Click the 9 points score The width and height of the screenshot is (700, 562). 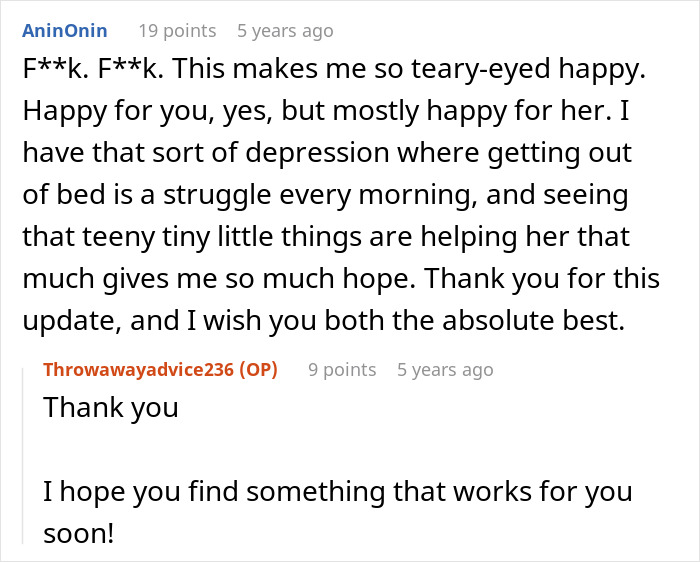click(x=342, y=370)
